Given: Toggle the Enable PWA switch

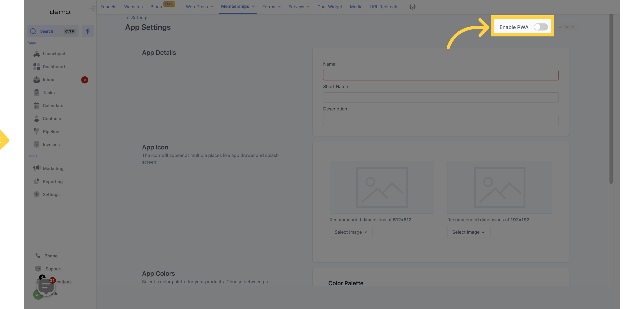Looking at the screenshot, I should (541, 27).
